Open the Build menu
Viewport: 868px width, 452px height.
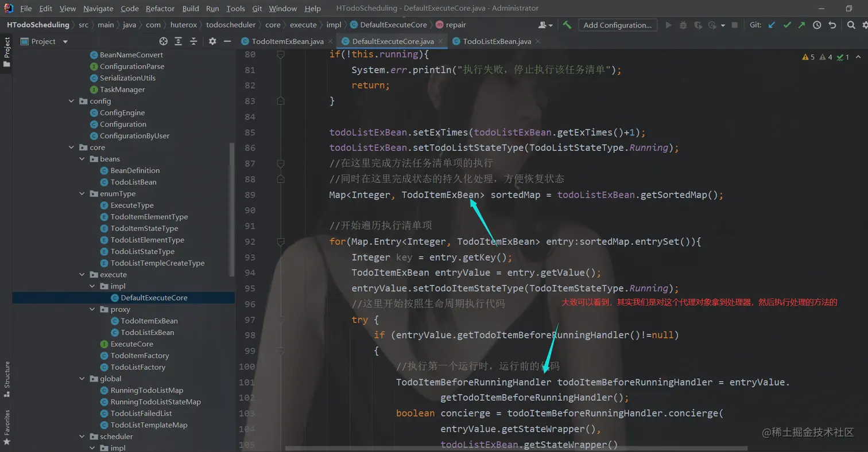click(191, 9)
